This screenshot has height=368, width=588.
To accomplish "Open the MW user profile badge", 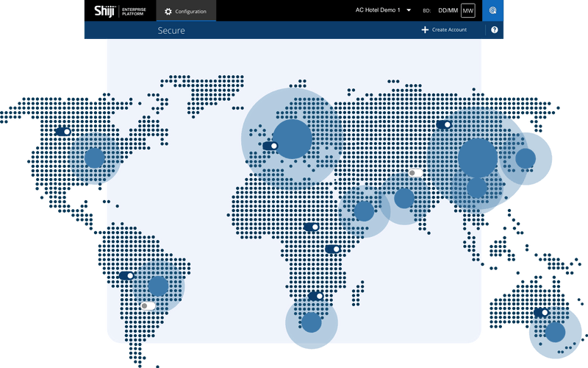I will pyautogui.click(x=467, y=10).
